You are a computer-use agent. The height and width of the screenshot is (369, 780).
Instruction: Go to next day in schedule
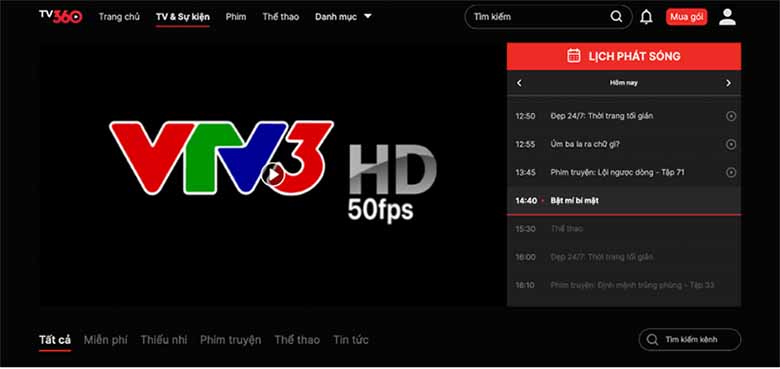pyautogui.click(x=728, y=83)
